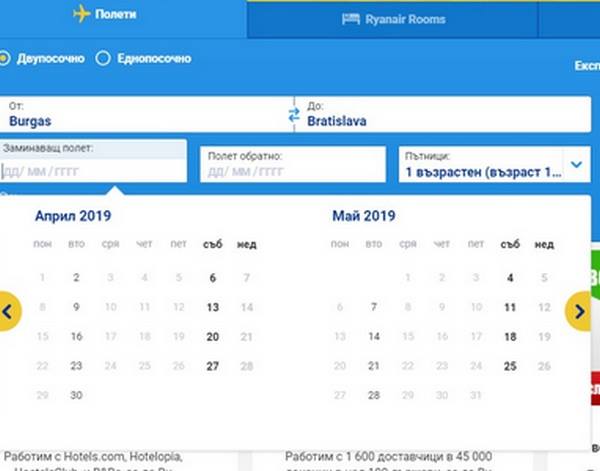This screenshot has height=471, width=600.
Task: Pick May 4 in calendar
Action: pos(510,278)
